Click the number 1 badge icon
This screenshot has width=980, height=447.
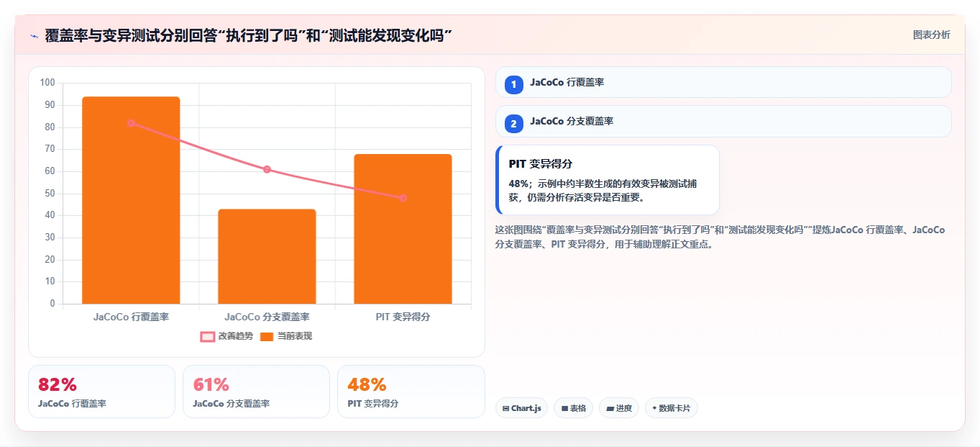click(513, 85)
